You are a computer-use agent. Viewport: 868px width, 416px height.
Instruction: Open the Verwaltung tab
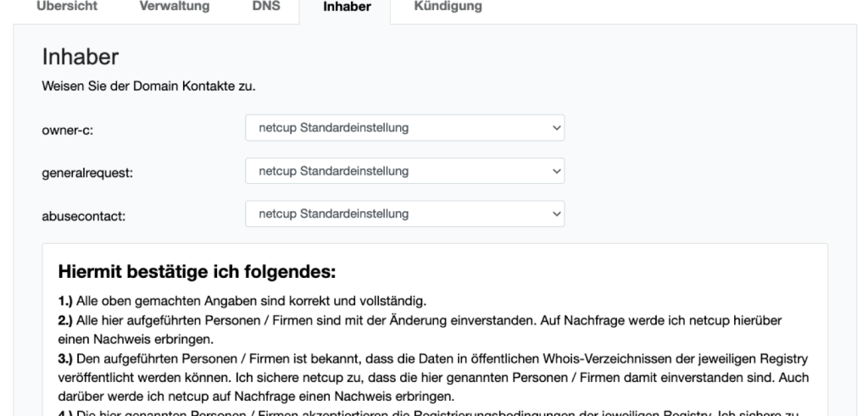[175, 7]
